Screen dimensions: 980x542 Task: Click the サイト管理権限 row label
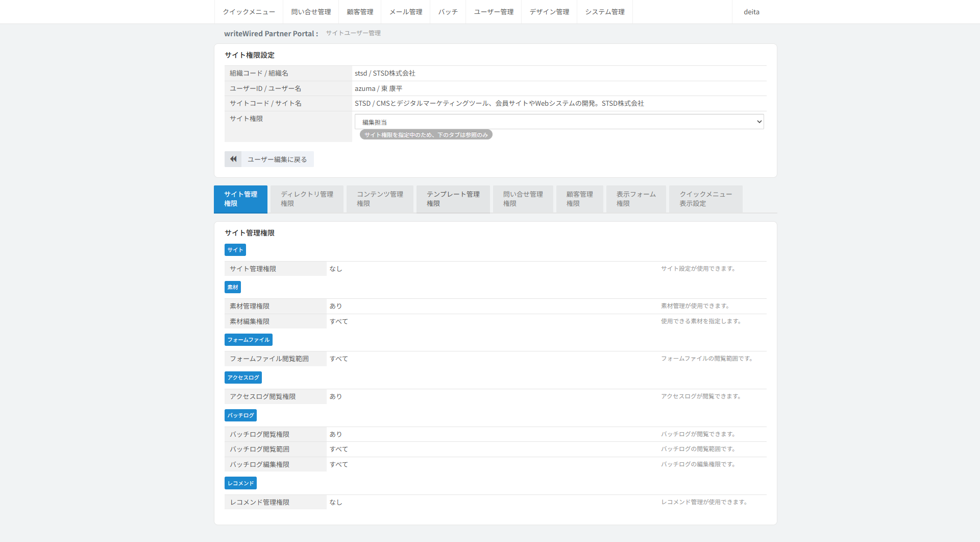point(253,269)
